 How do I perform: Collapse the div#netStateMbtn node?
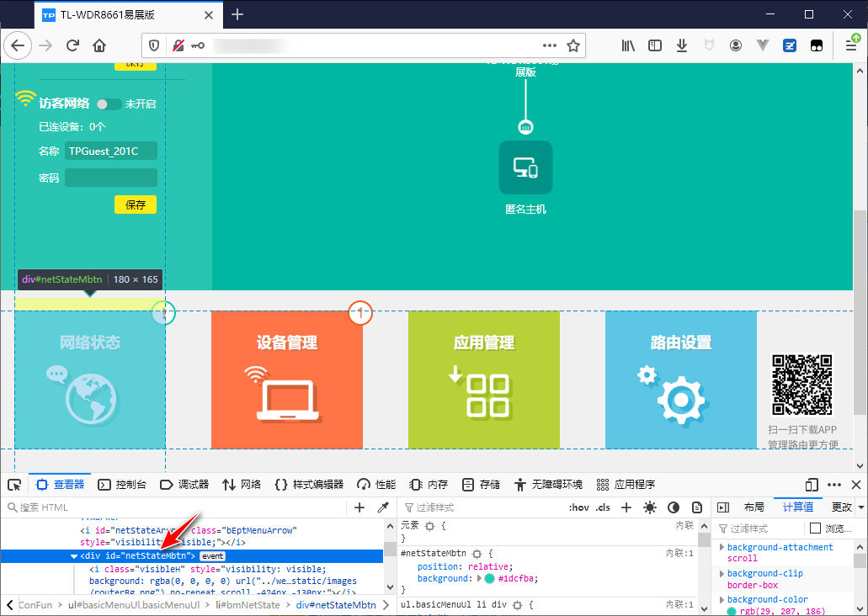[73, 556]
